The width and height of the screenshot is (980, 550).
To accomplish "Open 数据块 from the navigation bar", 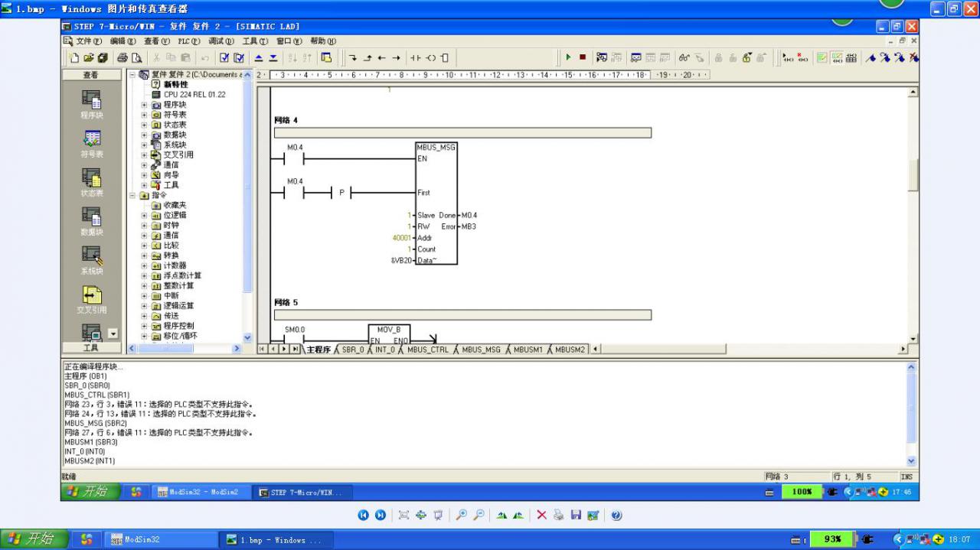I will [x=92, y=222].
